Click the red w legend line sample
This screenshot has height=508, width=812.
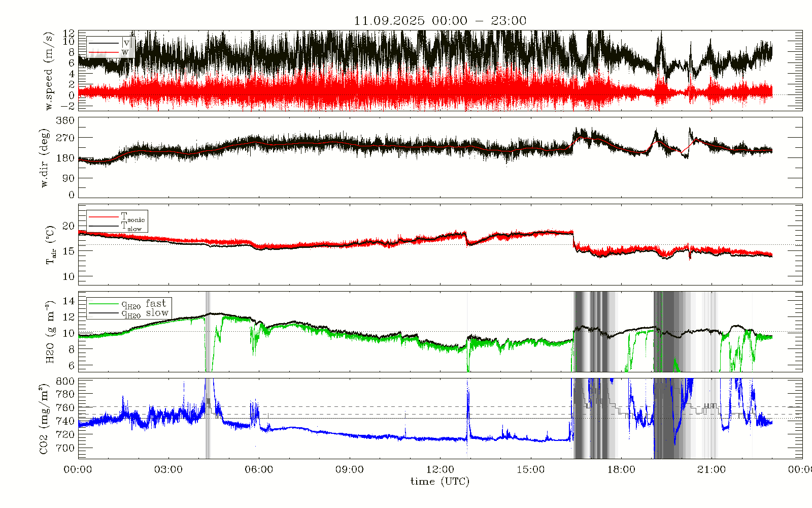tap(104, 52)
